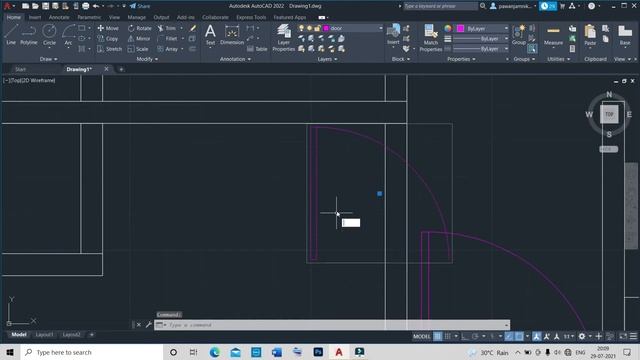The height and width of the screenshot is (360, 640).
Task: Open Layer Properties manager
Action: click(x=283, y=38)
